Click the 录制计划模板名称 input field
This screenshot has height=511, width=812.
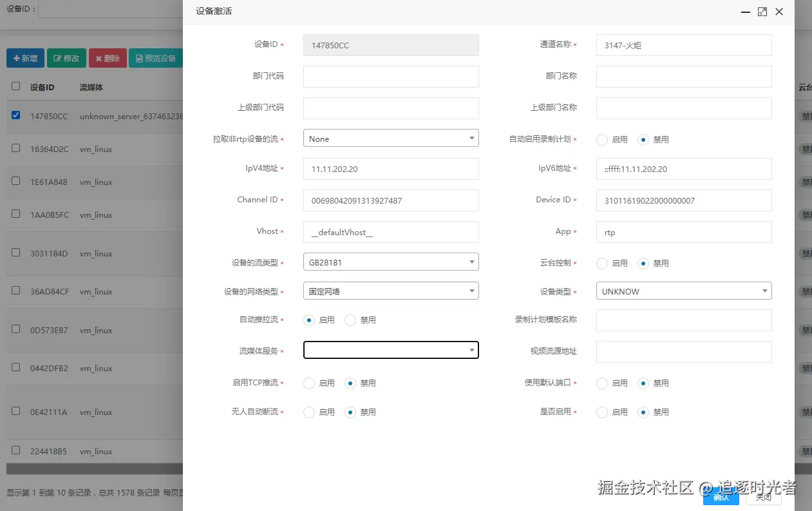(x=684, y=320)
